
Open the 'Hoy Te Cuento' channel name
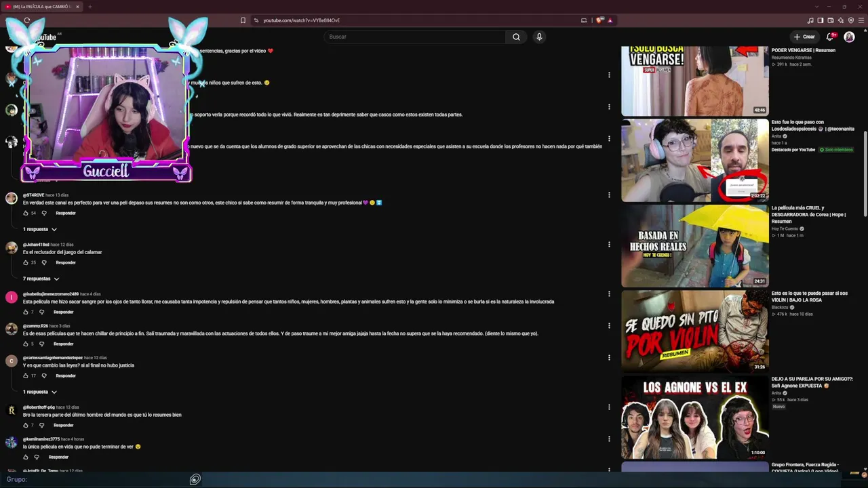785,228
